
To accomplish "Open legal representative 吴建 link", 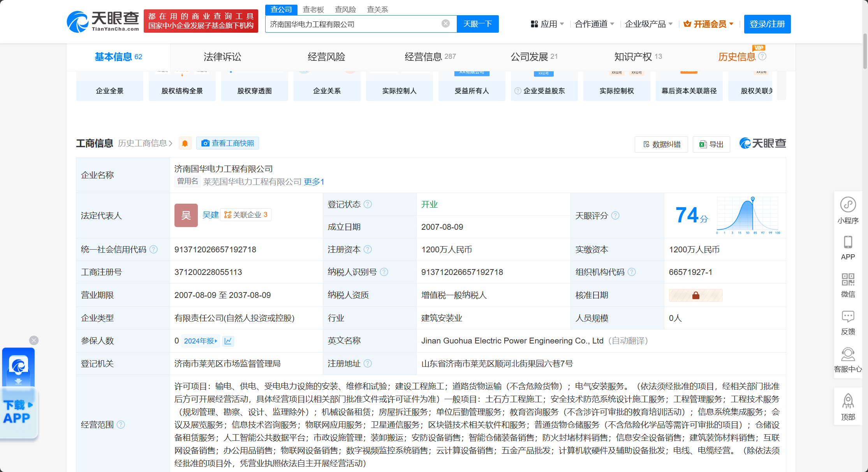I will pyautogui.click(x=211, y=215).
